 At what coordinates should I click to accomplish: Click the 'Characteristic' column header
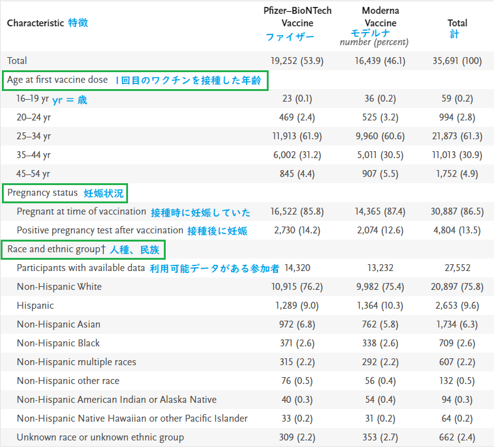36,23
